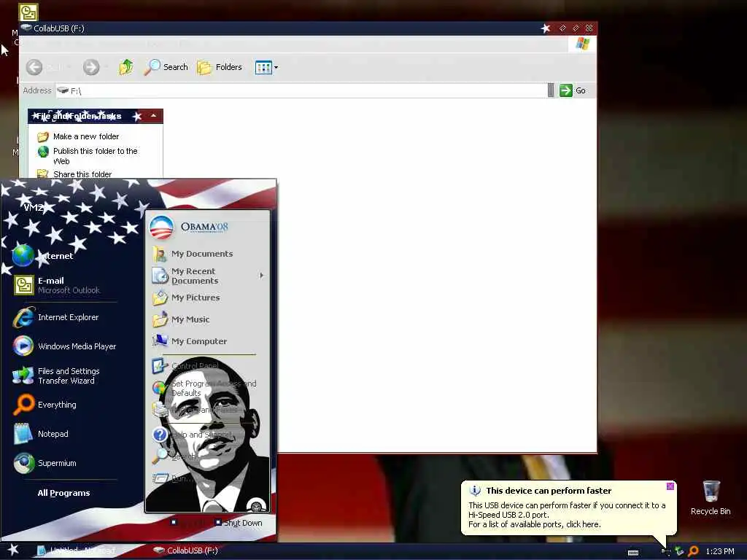Open Files and Settings Transfer Wizard
747x560 pixels.
[56, 376]
